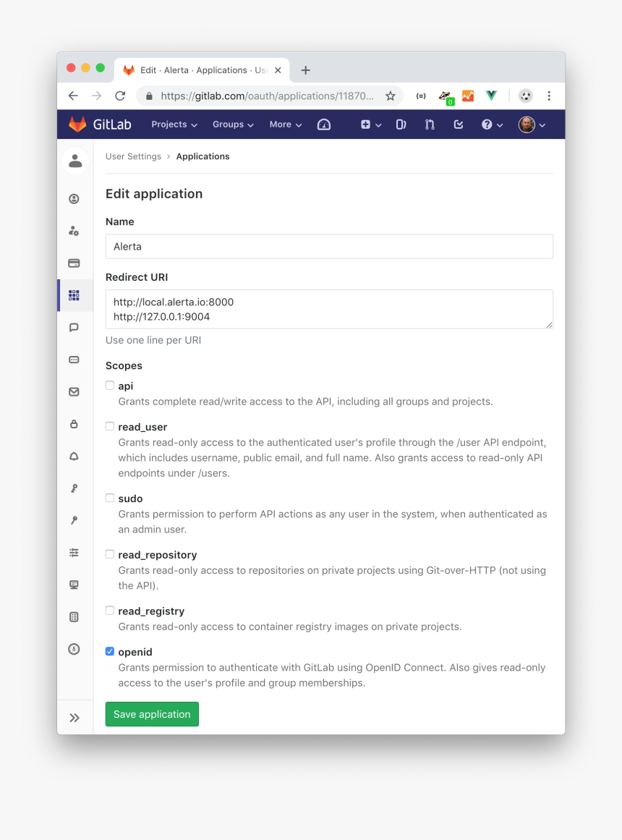
Task: Enable the api scope checkbox
Action: 109,385
